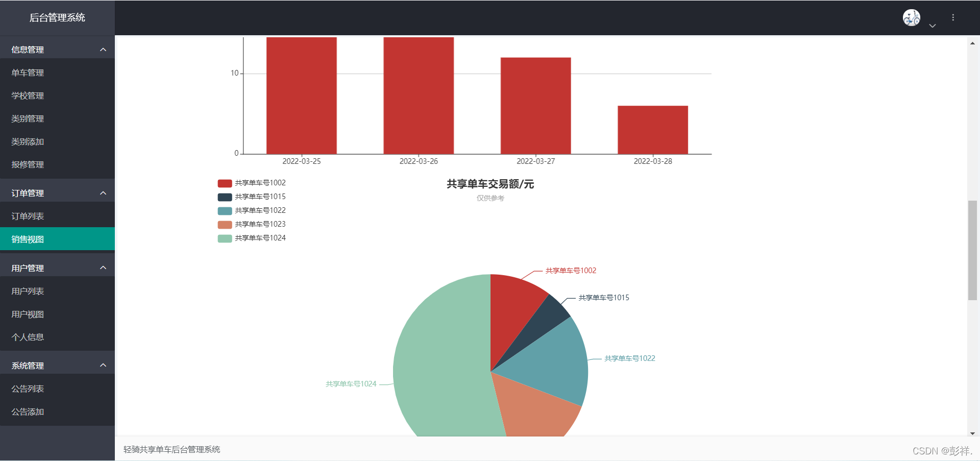Click the scrollbar up arrow
The width and height of the screenshot is (980, 461).
(x=972, y=43)
